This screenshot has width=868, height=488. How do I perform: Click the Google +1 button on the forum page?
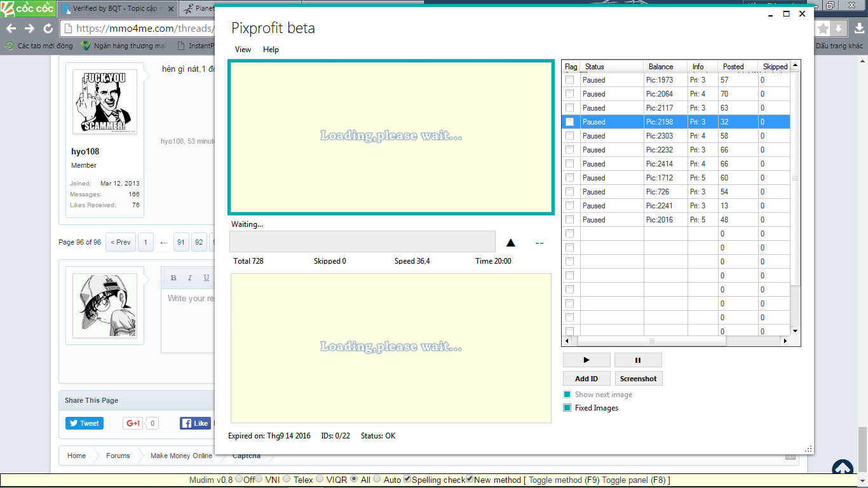pyautogui.click(x=133, y=423)
